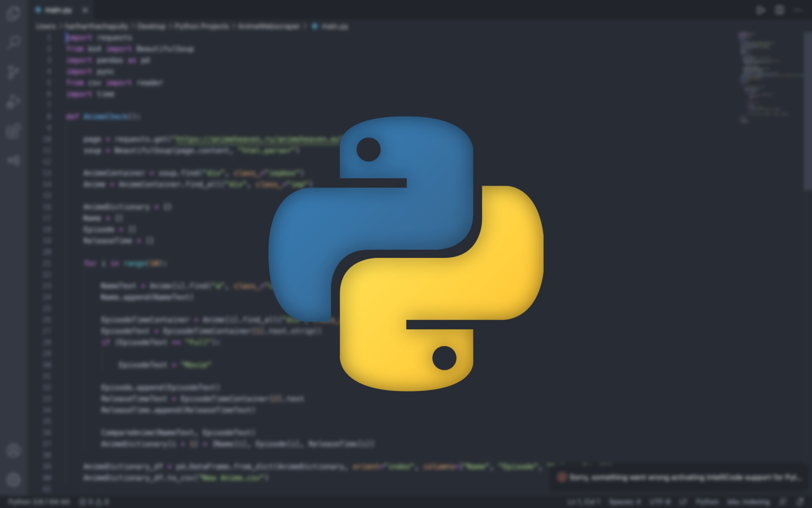Place the cursor on the "import requests" line

point(99,38)
